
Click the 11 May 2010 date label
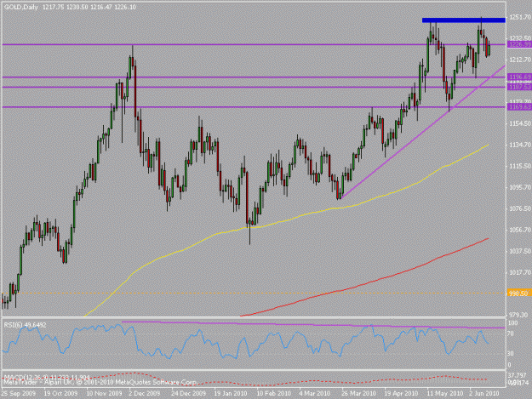444,393
